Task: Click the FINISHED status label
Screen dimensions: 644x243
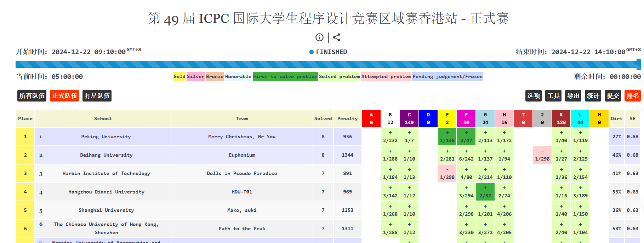Action: 331,52
